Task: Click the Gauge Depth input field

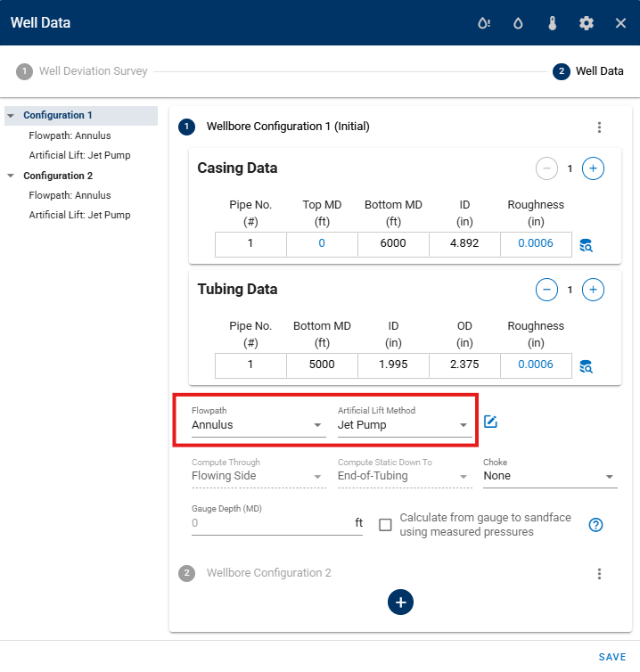Action: 272,523
